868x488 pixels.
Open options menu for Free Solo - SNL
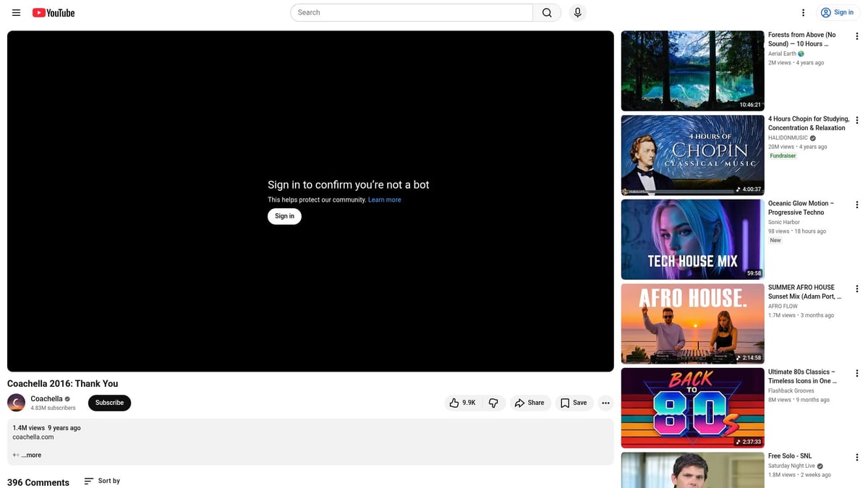point(857,457)
